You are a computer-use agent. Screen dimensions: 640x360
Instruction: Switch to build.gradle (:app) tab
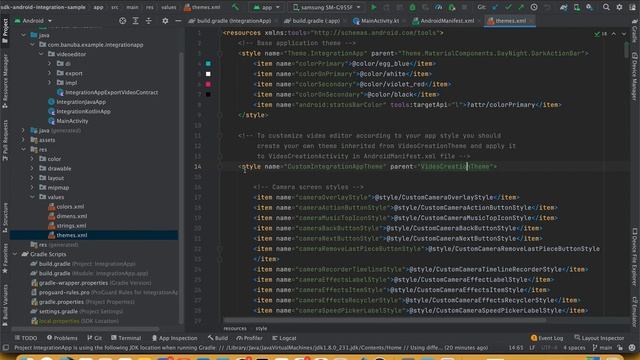(x=314, y=20)
